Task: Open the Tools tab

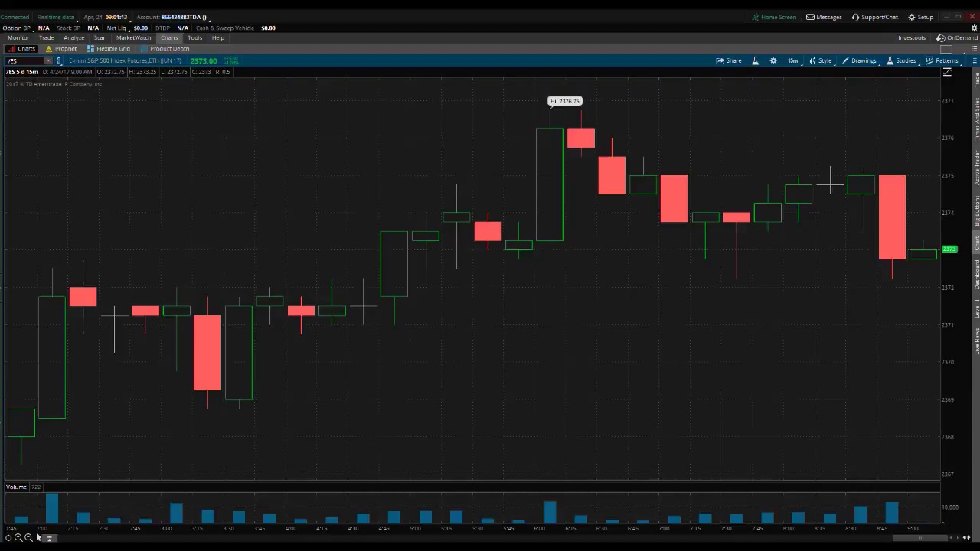Action: [x=195, y=37]
